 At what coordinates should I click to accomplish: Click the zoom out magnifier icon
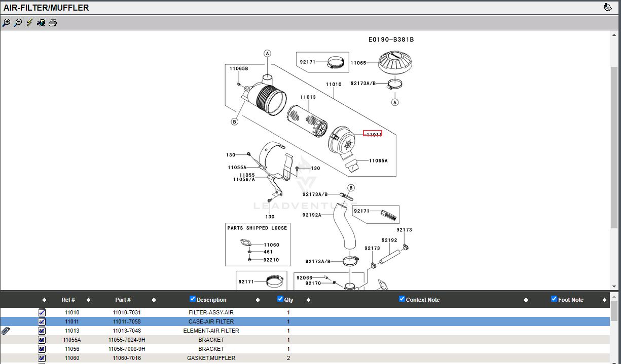coord(18,23)
